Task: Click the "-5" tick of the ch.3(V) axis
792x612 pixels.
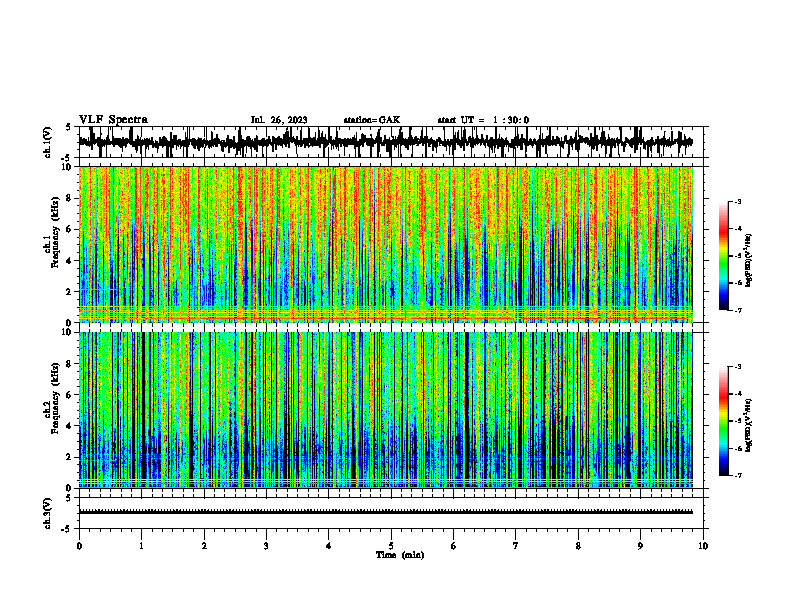Action: tap(67, 529)
